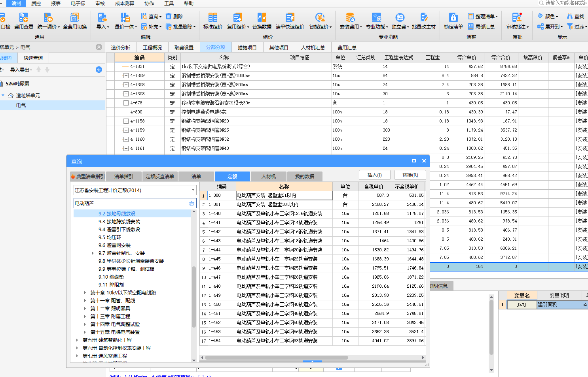Click 安装费用 icon
588x377 pixels.
coord(351,21)
